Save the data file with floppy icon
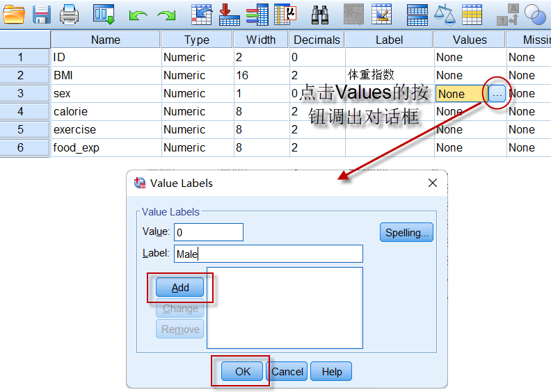The image size is (551, 392). coord(42,13)
